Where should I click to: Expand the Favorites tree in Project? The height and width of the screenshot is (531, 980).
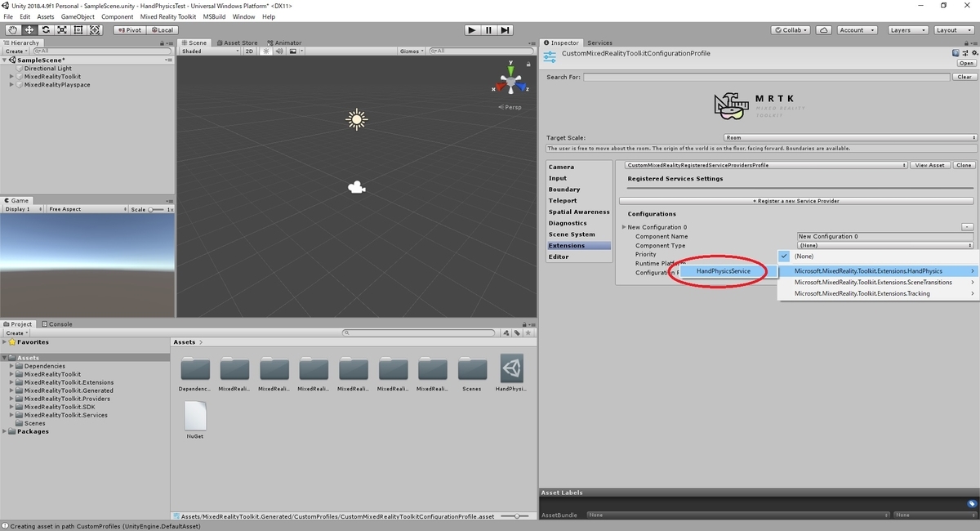[x=5, y=342]
